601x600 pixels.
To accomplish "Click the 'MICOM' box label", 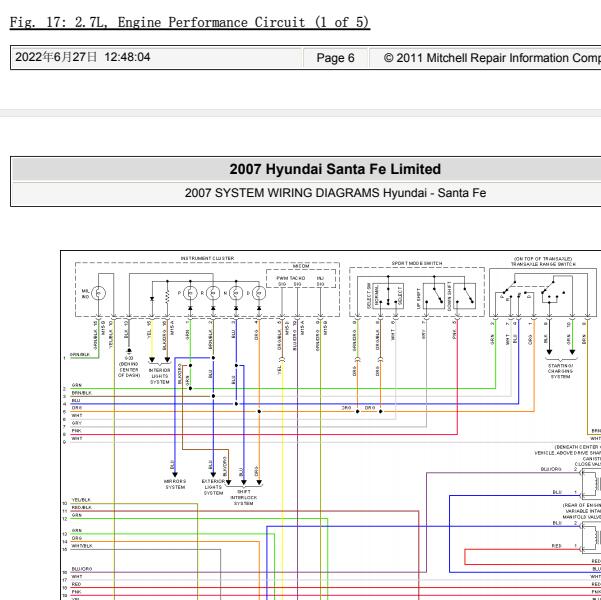I will coord(301,266).
